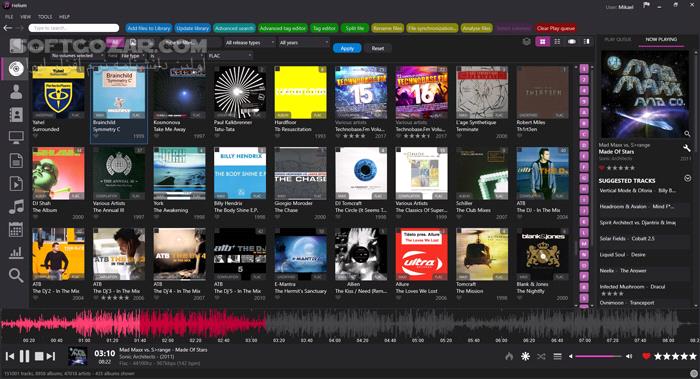The height and width of the screenshot is (379, 700).
Task: Seek in the waveform at 04:00
Action: pyautogui.click(x=335, y=325)
